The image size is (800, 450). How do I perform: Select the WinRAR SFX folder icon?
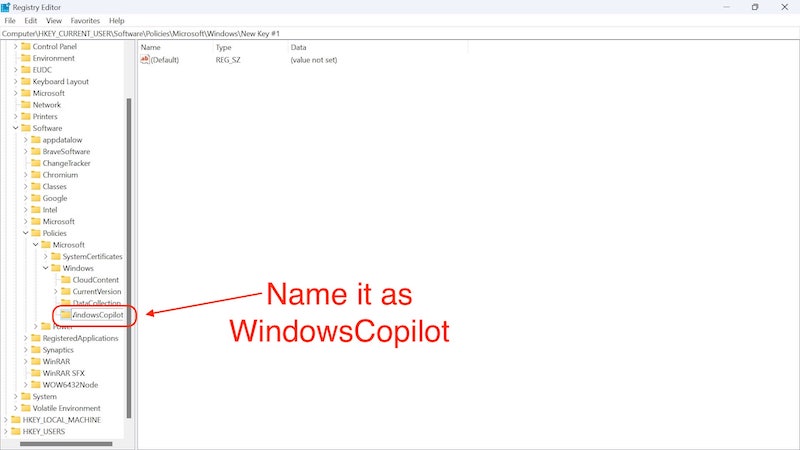(x=36, y=373)
